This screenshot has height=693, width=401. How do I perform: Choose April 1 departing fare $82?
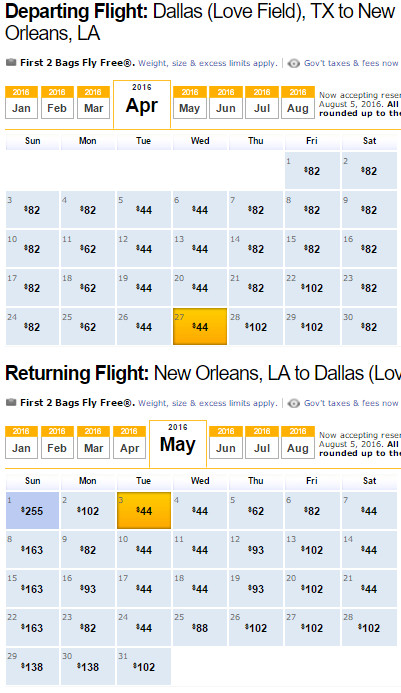pos(312,171)
